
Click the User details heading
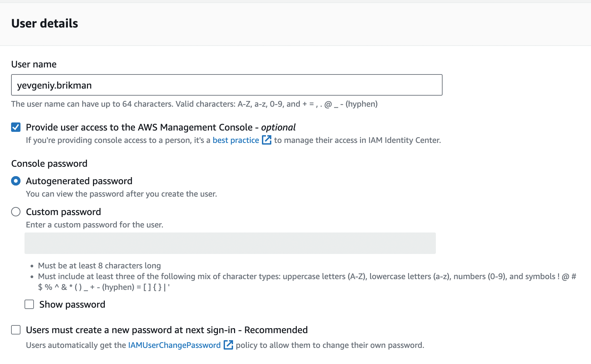tap(45, 23)
